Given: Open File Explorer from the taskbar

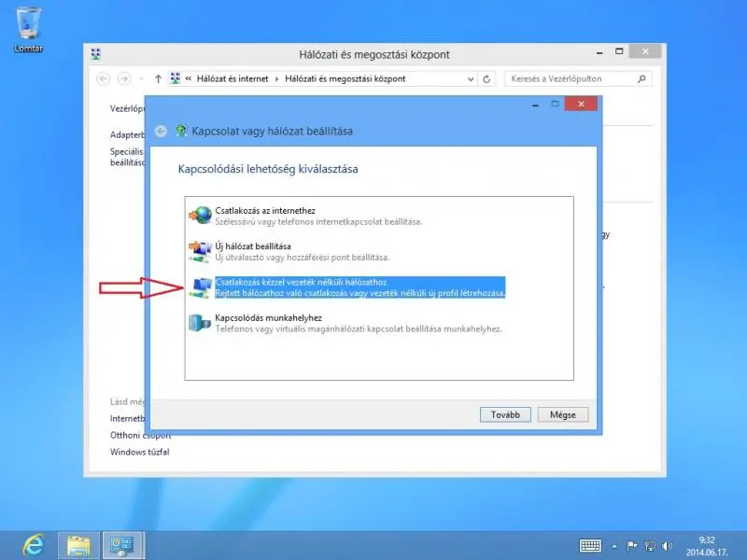Looking at the screenshot, I should click(x=78, y=543).
